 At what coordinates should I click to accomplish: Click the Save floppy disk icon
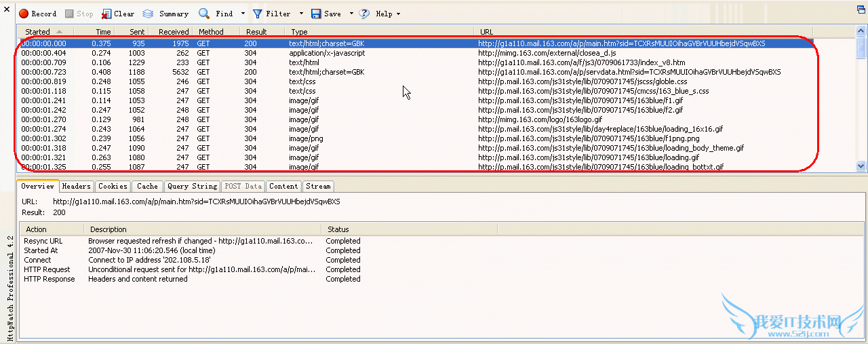tap(316, 14)
